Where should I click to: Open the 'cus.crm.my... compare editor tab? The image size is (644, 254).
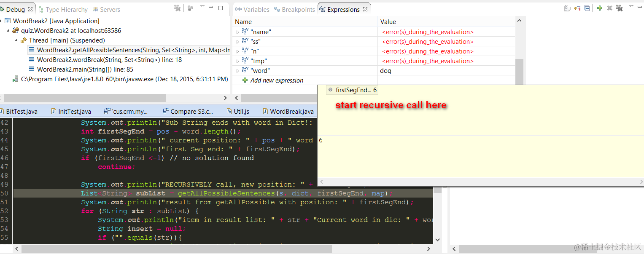[x=127, y=111]
